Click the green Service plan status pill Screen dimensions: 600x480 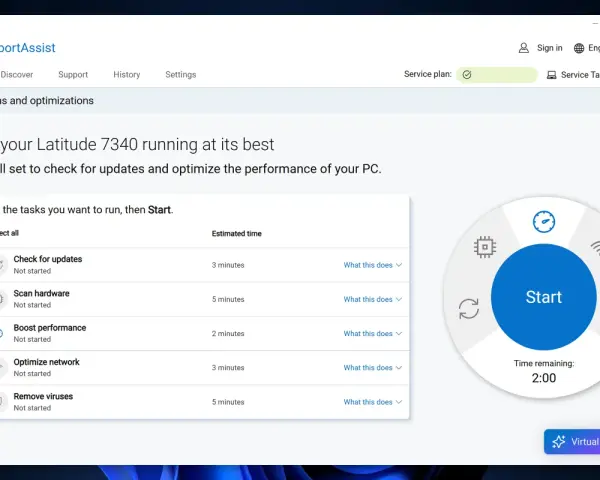[497, 75]
